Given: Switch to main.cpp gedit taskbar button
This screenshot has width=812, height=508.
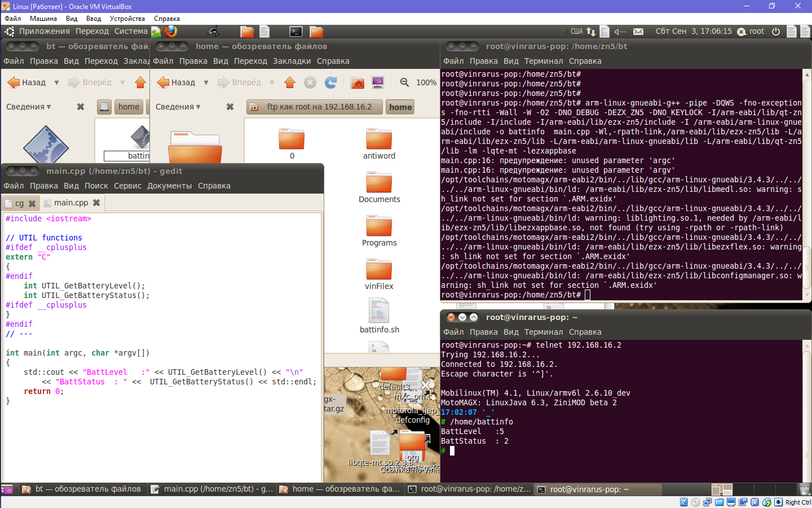Looking at the screenshot, I should [212, 489].
